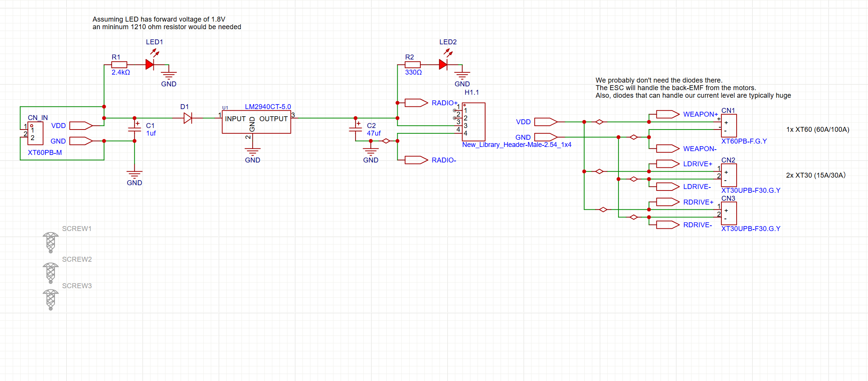The image size is (868, 381).
Task: Select the '1x XT60 (60A/100A)' annotation
Action: pyautogui.click(x=818, y=130)
